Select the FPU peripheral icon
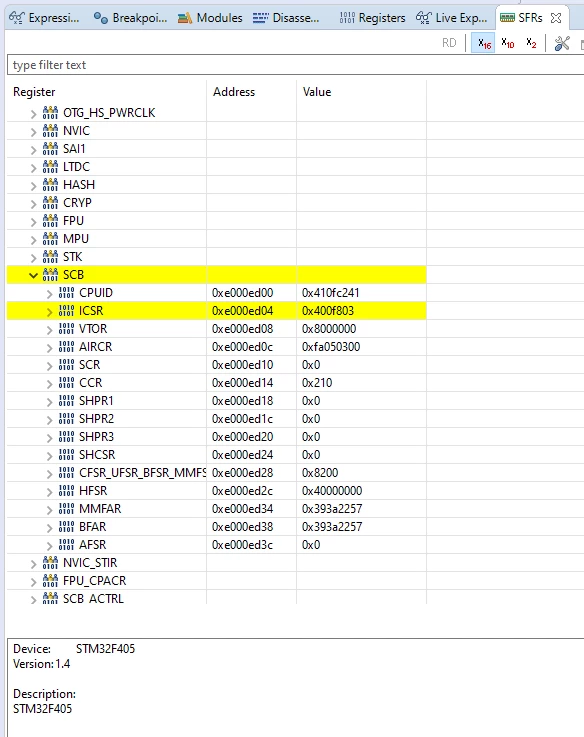The height and width of the screenshot is (737, 584). click(x=50, y=220)
